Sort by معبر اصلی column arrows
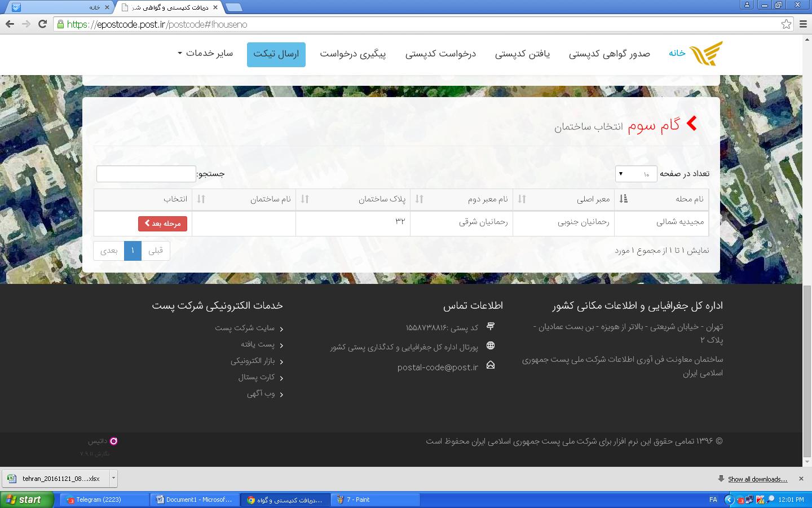This screenshot has height=508, width=812. [x=522, y=199]
